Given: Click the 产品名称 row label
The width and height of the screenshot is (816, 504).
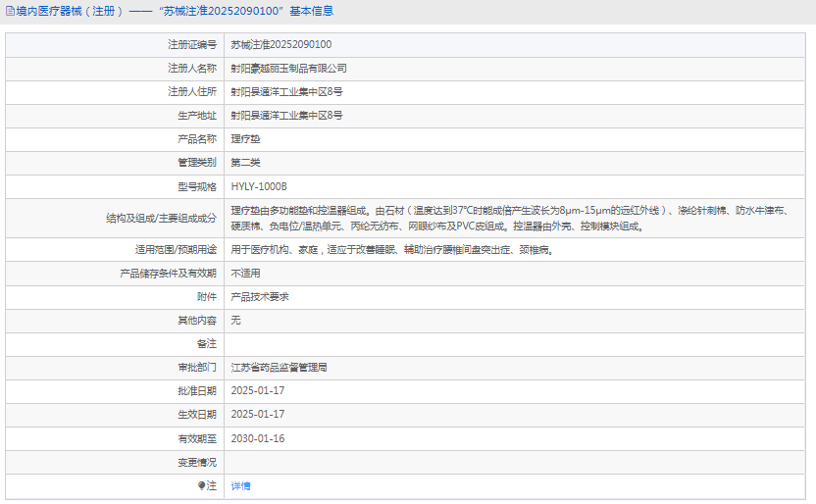Looking at the screenshot, I should [197, 139].
